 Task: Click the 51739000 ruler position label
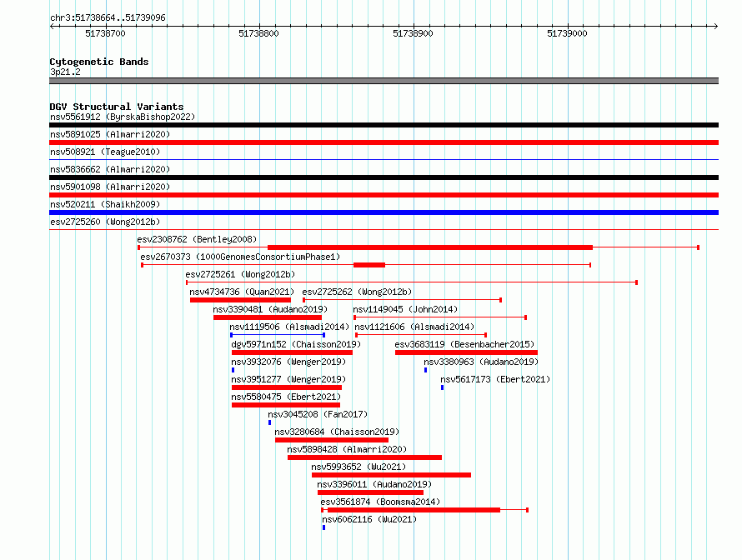pos(567,33)
